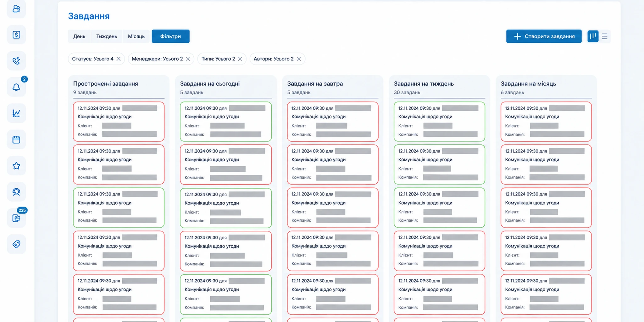Viewport: 644px width, 322px height.
Task: Open the calls phone sidebar icon
Action: 16,61
